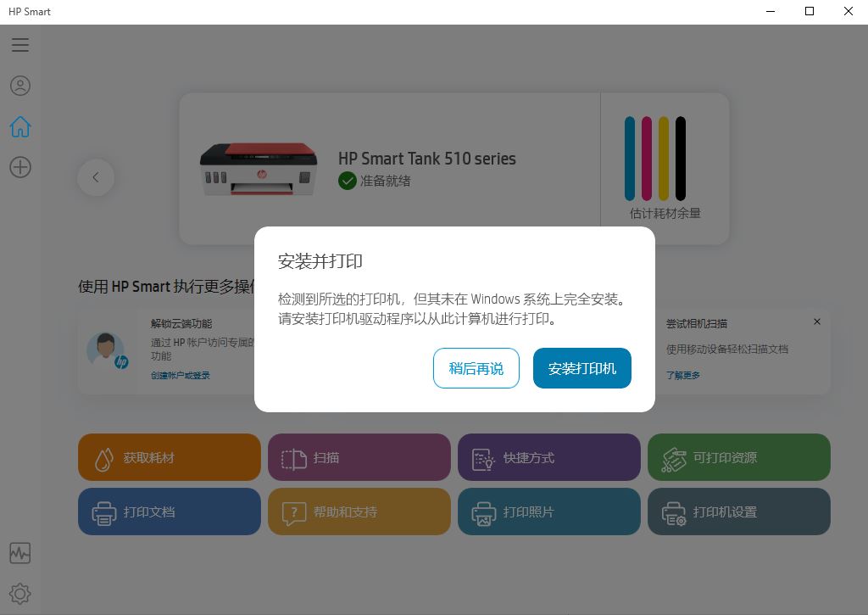Select the blue Home icon in sidebar
Viewport: 868px width, 615px height.
19,126
